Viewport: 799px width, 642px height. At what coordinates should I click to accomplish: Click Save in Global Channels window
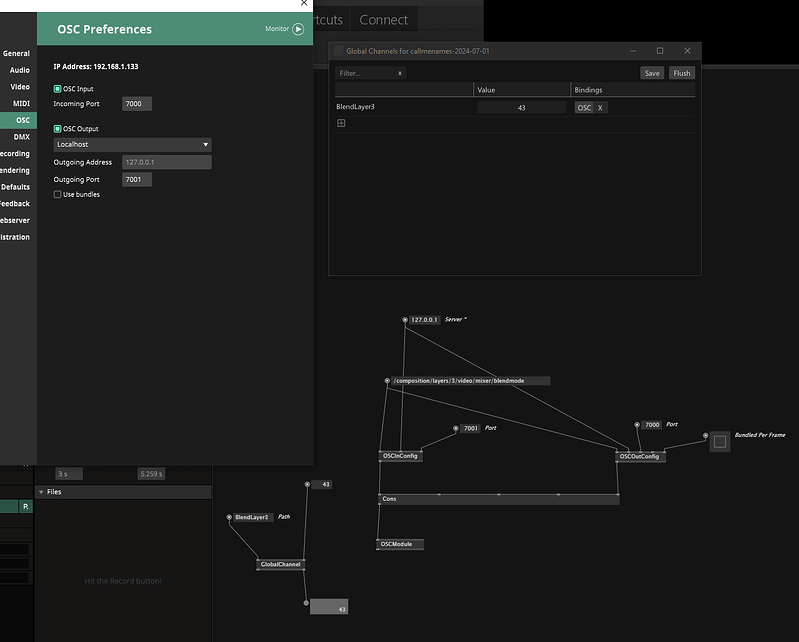coord(652,73)
